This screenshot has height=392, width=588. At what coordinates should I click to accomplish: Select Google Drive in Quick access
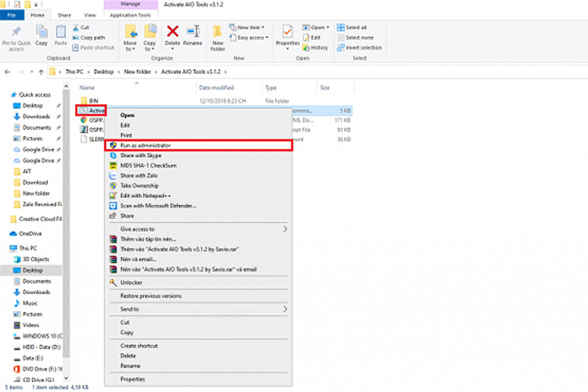coord(38,150)
